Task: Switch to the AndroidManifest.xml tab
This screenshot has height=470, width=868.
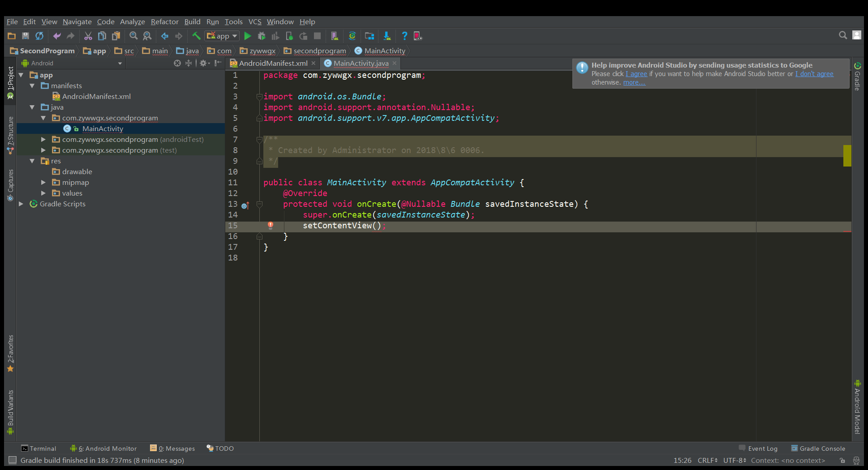Action: (273, 63)
